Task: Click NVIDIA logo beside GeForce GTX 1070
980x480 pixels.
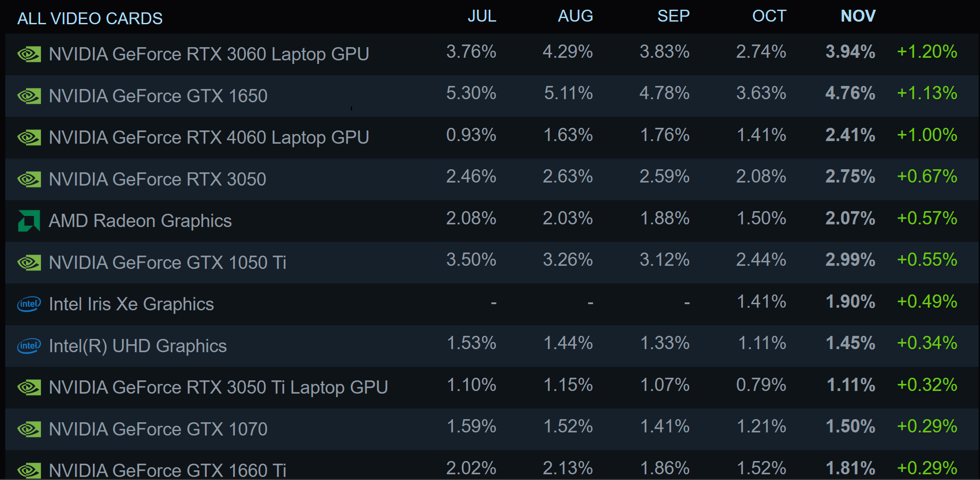Action: click(x=29, y=429)
